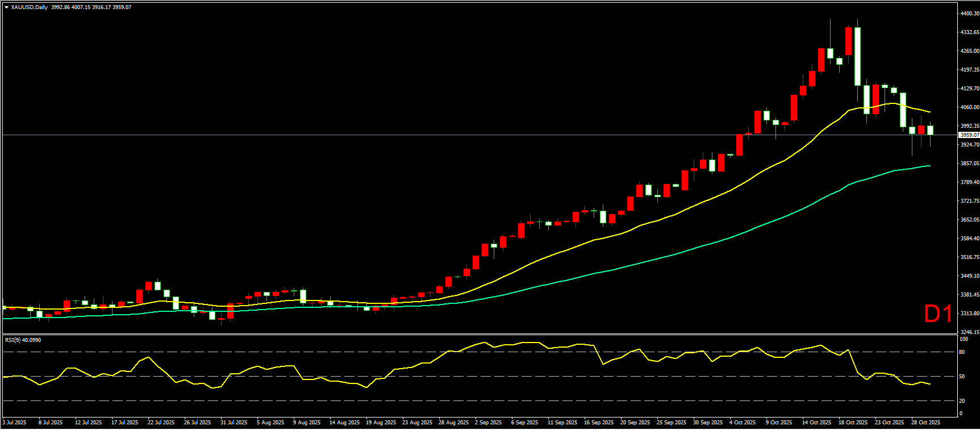
Task: Click the 3 Jul 2025 date label
Action: pos(15,423)
